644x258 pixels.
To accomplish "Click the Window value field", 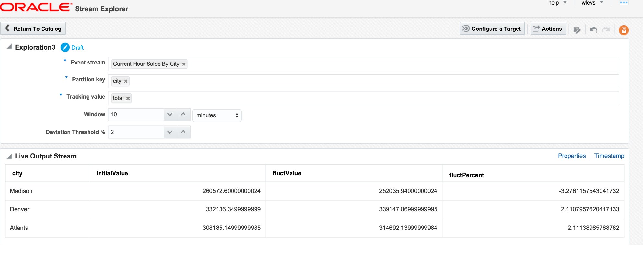I will pyautogui.click(x=136, y=114).
